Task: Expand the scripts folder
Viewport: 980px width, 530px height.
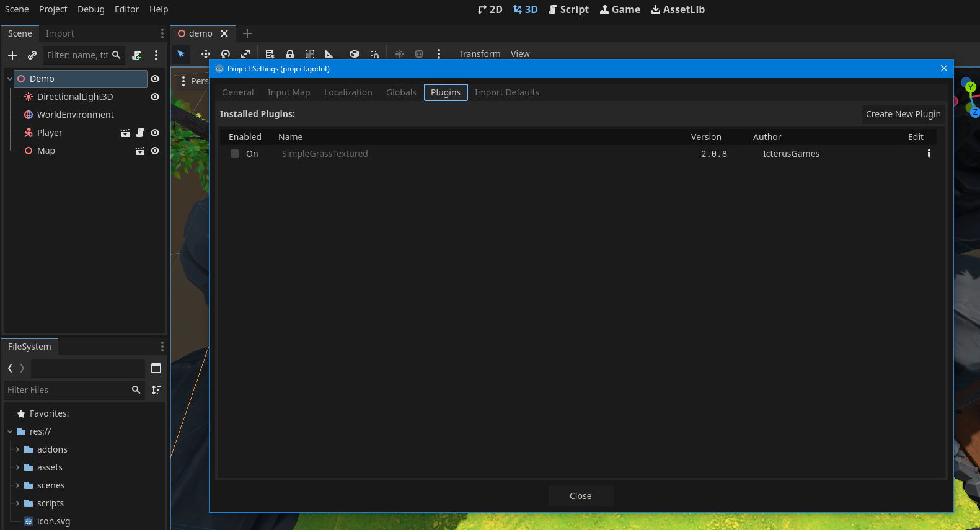Action: [x=17, y=503]
